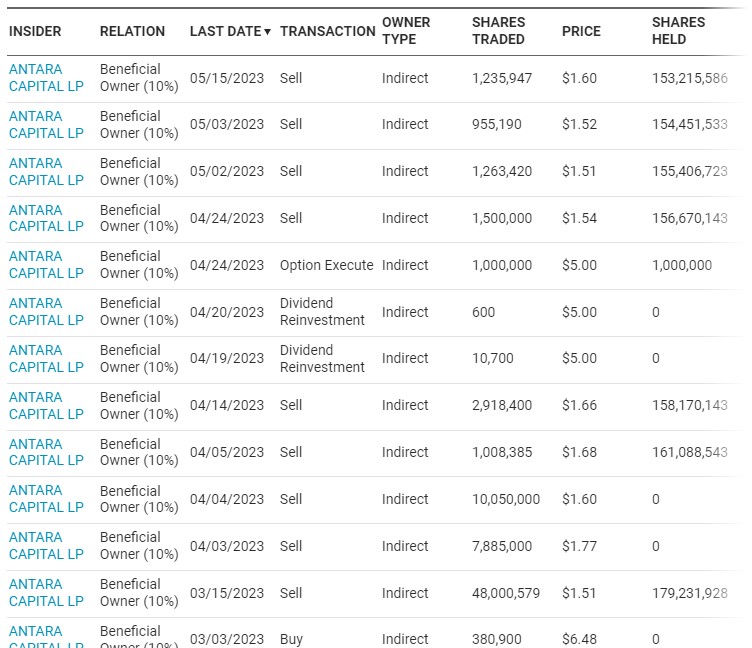752x648 pixels.
Task: Open Antara Capital link in 03/15/2023 row
Action: point(46,593)
